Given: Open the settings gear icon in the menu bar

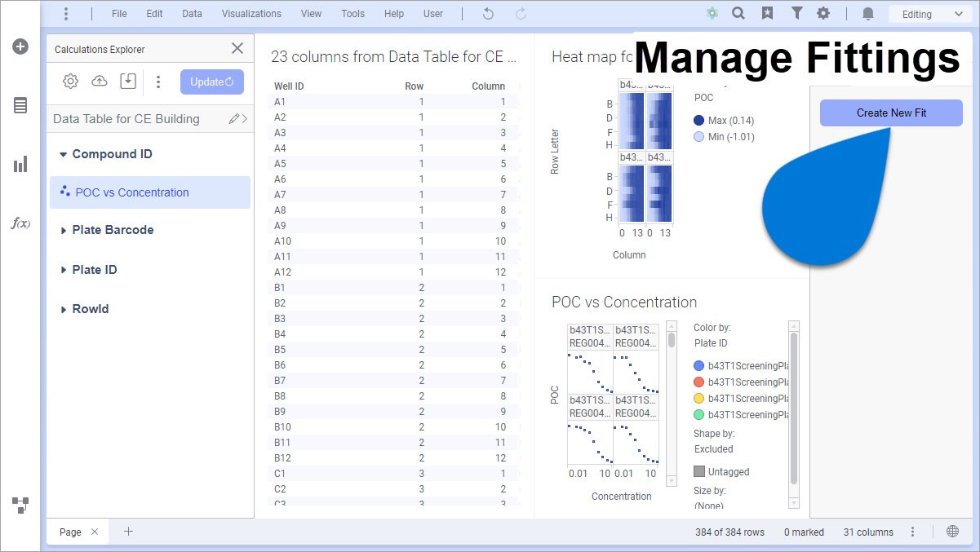Looking at the screenshot, I should (x=823, y=14).
